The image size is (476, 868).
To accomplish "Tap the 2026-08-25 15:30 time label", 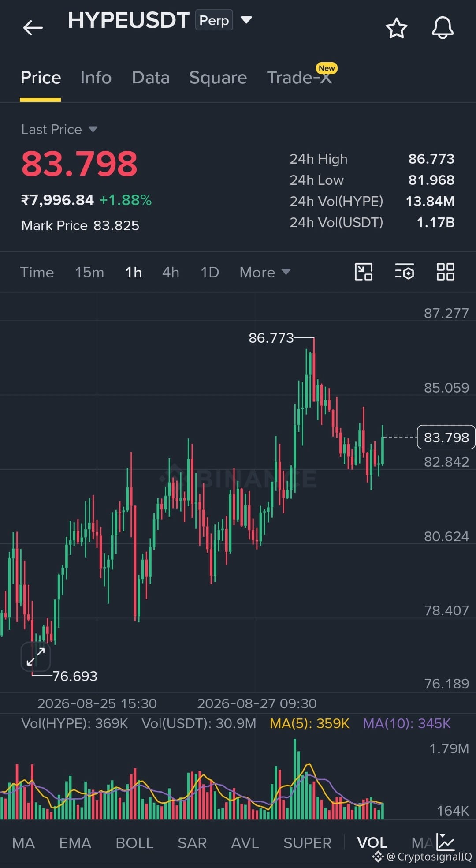I will click(x=97, y=703).
